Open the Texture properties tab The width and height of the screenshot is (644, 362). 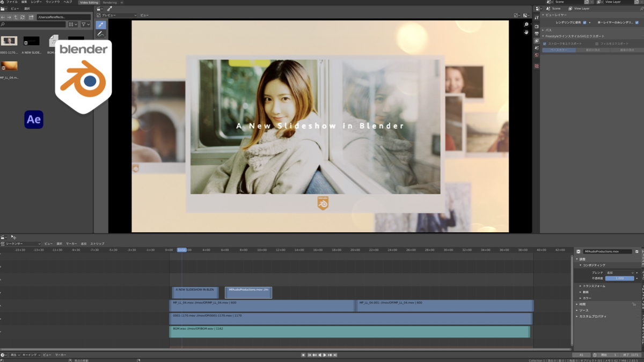[537, 66]
